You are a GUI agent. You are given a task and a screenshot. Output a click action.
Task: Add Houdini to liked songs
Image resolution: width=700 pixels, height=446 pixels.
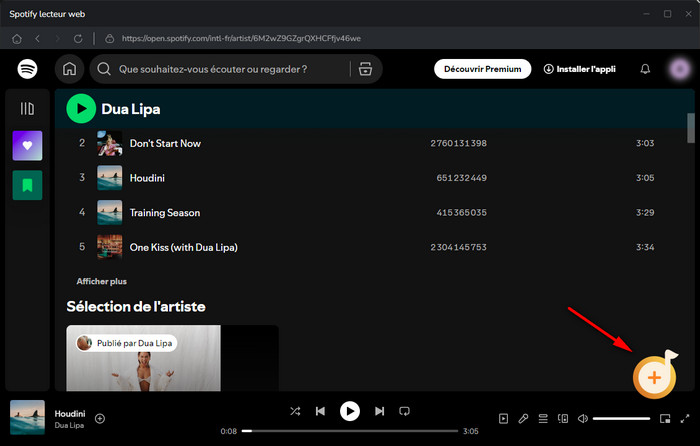pos(100,418)
